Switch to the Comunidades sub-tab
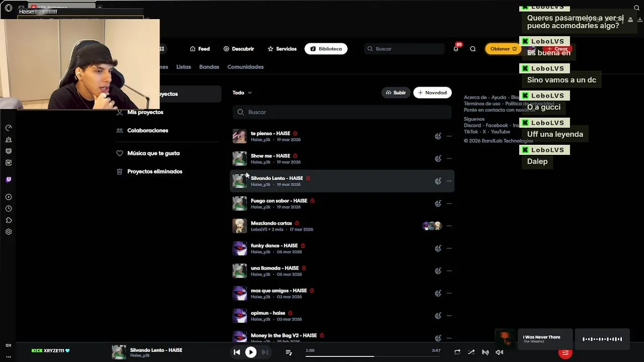The image size is (644, 362). point(246,67)
